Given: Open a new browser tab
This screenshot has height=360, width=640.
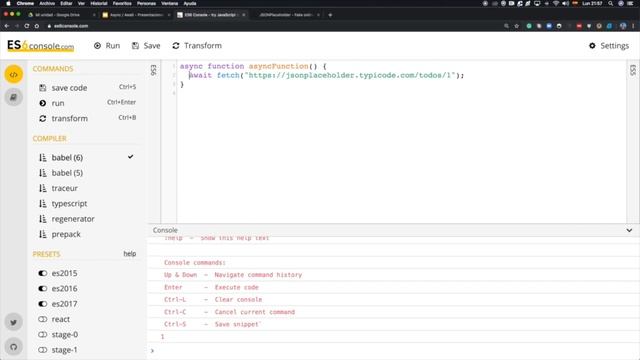Looking at the screenshot, I should point(330,15).
